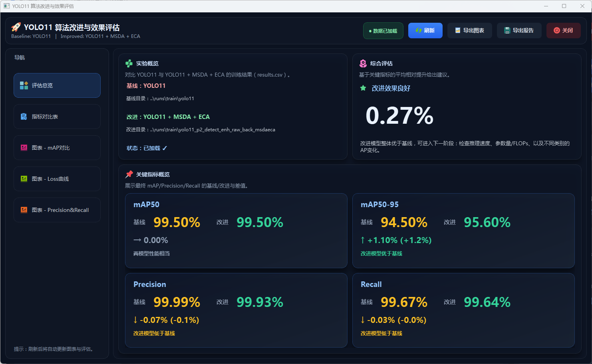Click the 指标对比表 clipboard icon
592x364 pixels.
tap(24, 117)
